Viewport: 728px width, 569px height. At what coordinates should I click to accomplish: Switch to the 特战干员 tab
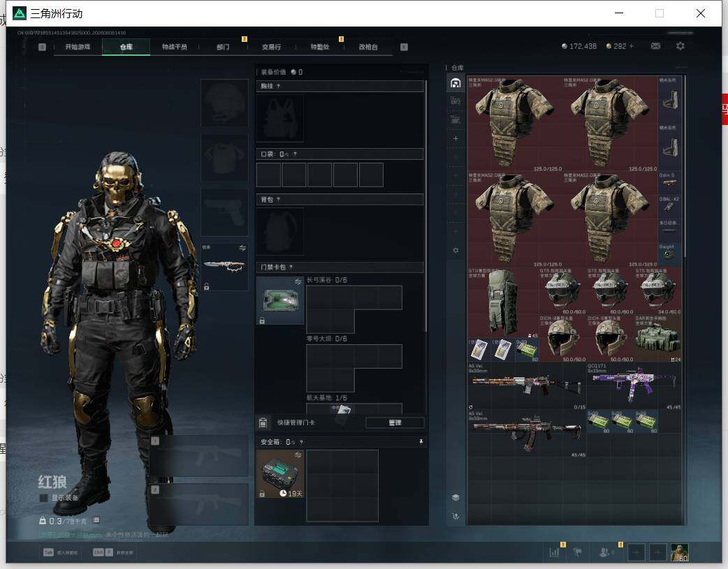pos(175,47)
